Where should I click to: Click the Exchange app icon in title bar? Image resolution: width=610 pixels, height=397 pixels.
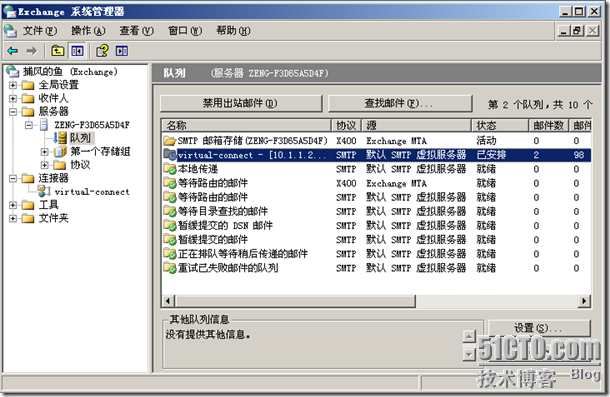coord(9,11)
